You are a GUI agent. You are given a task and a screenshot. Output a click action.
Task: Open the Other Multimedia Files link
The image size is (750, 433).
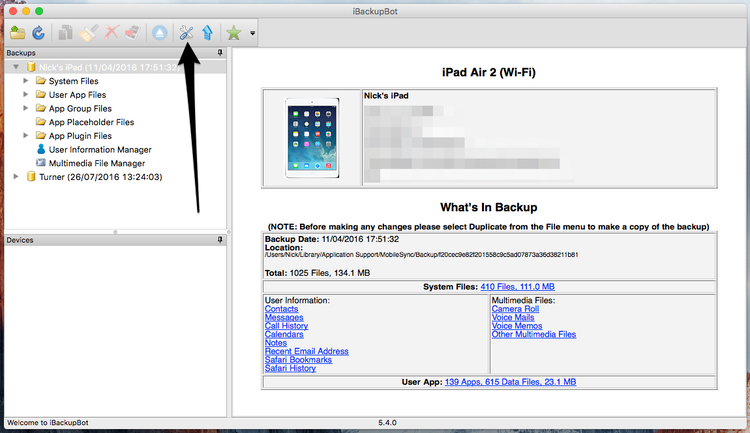click(534, 334)
